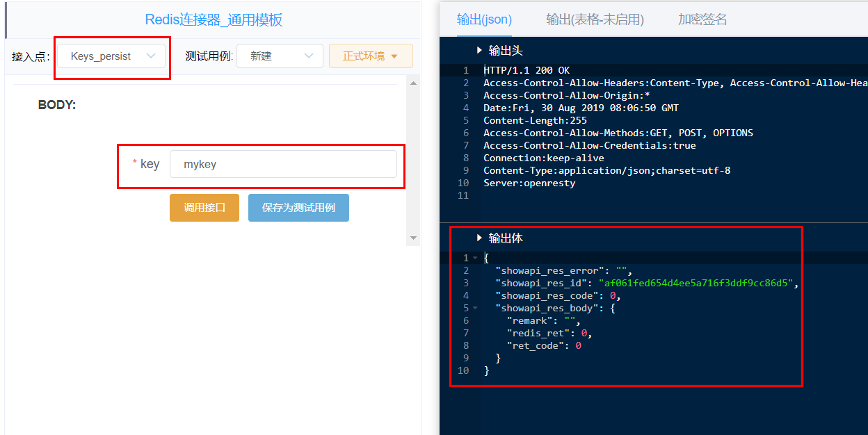
Task: Click the scroll up arrow of the form panel
Action: click(x=413, y=83)
